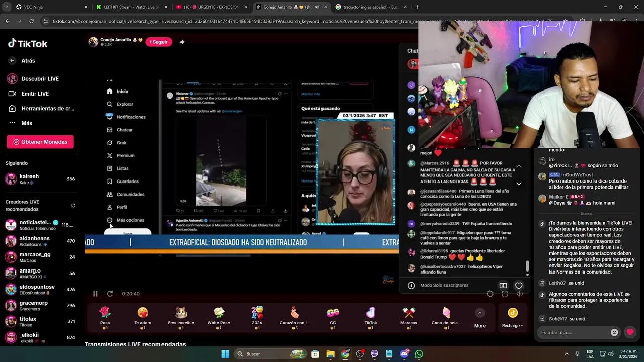Click the chat scrollbar in stream
Screen dimensions: 644x362
pos(527,266)
